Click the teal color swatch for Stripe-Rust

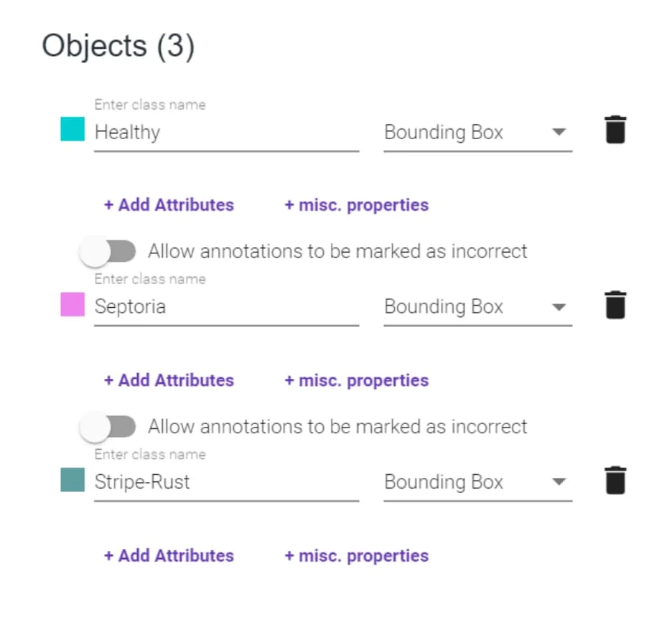(73, 479)
